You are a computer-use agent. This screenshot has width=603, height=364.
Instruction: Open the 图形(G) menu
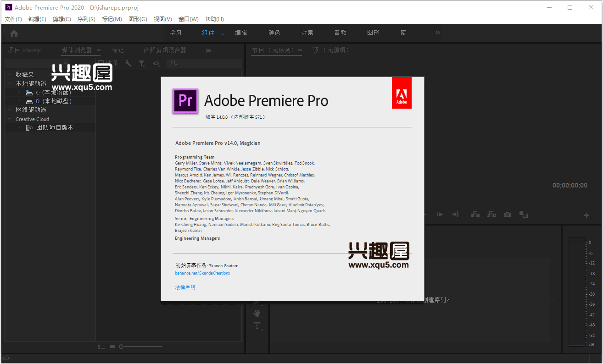click(x=138, y=19)
